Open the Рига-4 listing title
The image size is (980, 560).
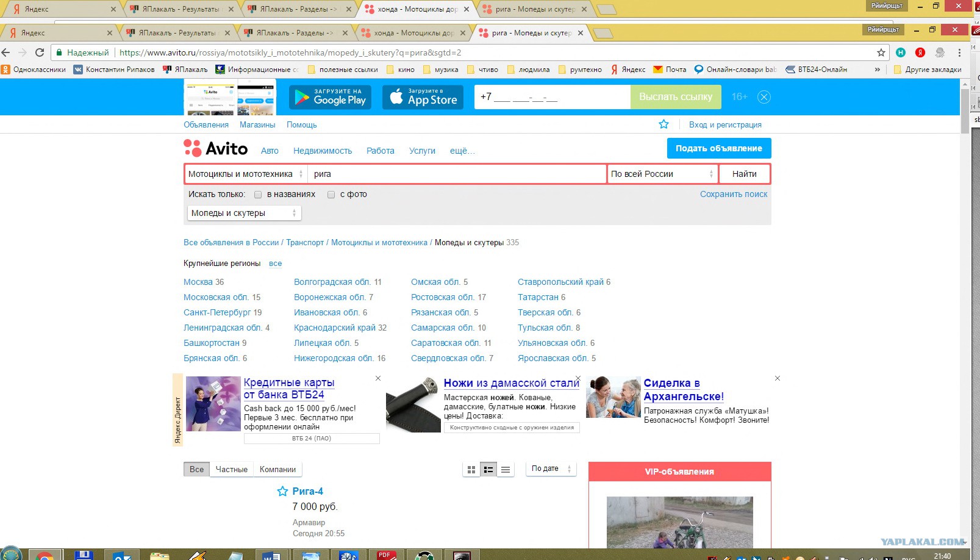(307, 491)
